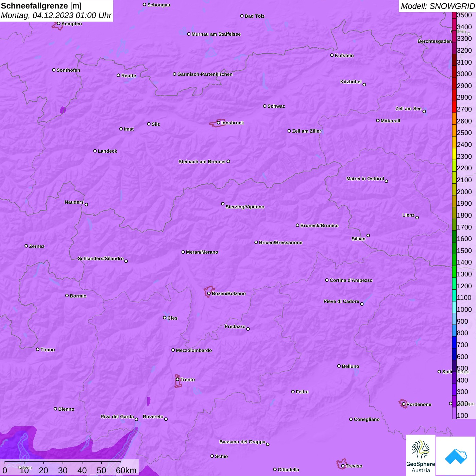Click the Belluno marker dot
The width and height of the screenshot is (476, 476).
pyautogui.click(x=339, y=366)
